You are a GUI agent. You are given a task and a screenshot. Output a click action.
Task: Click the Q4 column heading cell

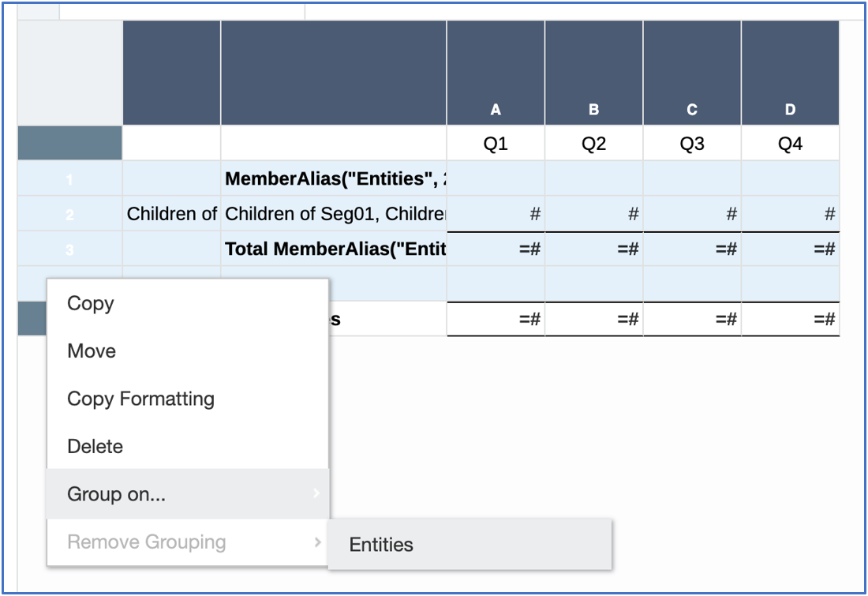790,144
